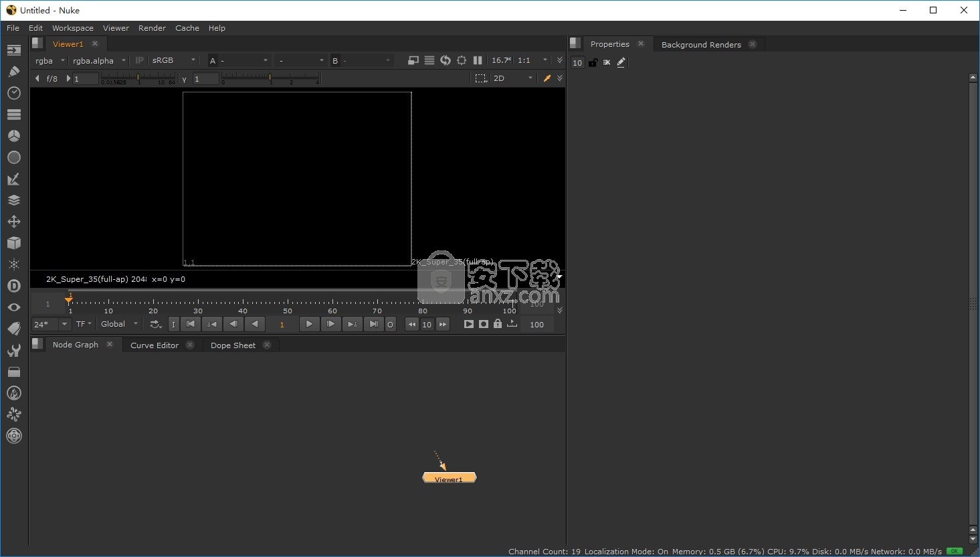The image size is (980, 557).
Task: Toggle the timeline frame range lock
Action: pyautogui.click(x=497, y=324)
